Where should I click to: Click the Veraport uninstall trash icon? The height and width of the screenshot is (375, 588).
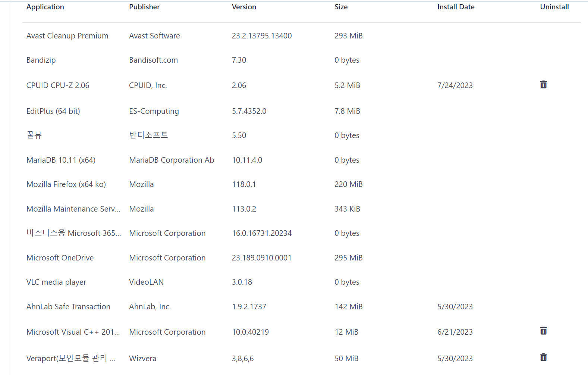(543, 357)
